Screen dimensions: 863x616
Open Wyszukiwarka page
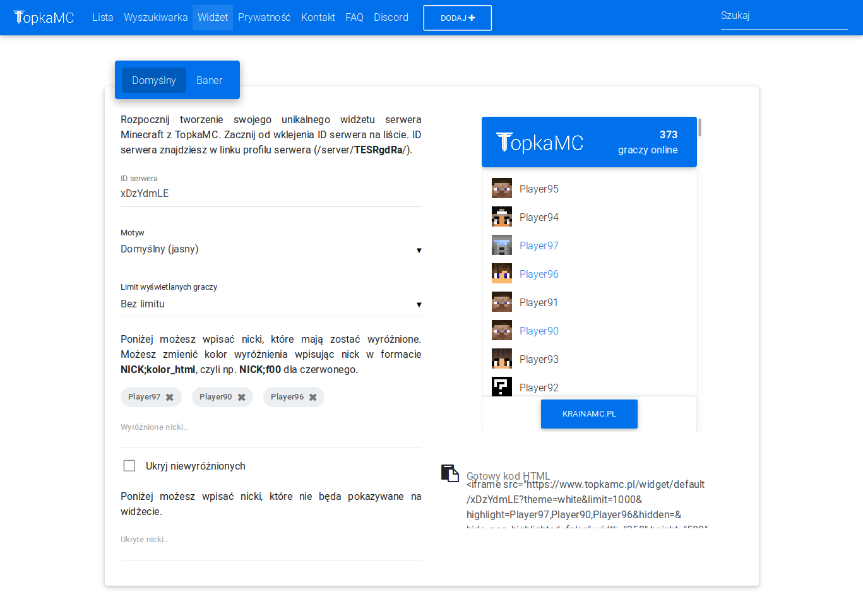click(x=156, y=18)
